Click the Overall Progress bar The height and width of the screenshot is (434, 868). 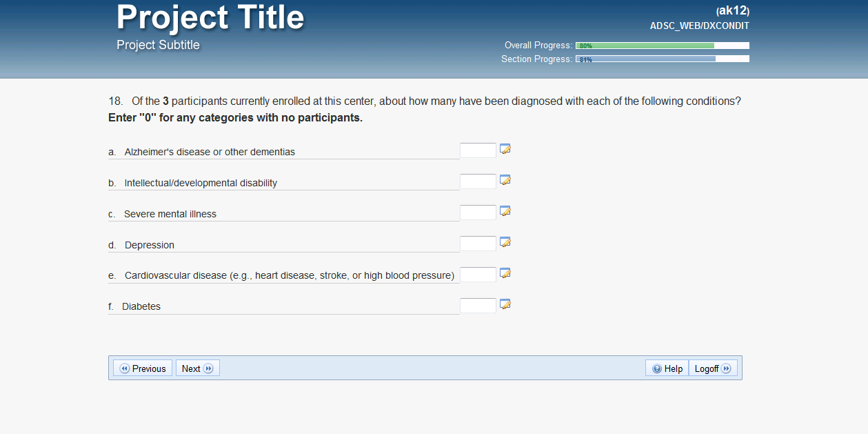tap(662, 46)
